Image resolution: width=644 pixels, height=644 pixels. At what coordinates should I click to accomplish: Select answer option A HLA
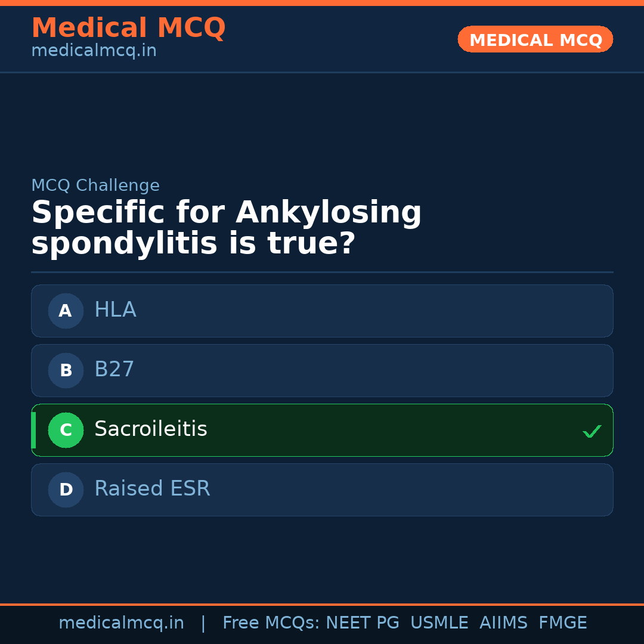click(322, 311)
